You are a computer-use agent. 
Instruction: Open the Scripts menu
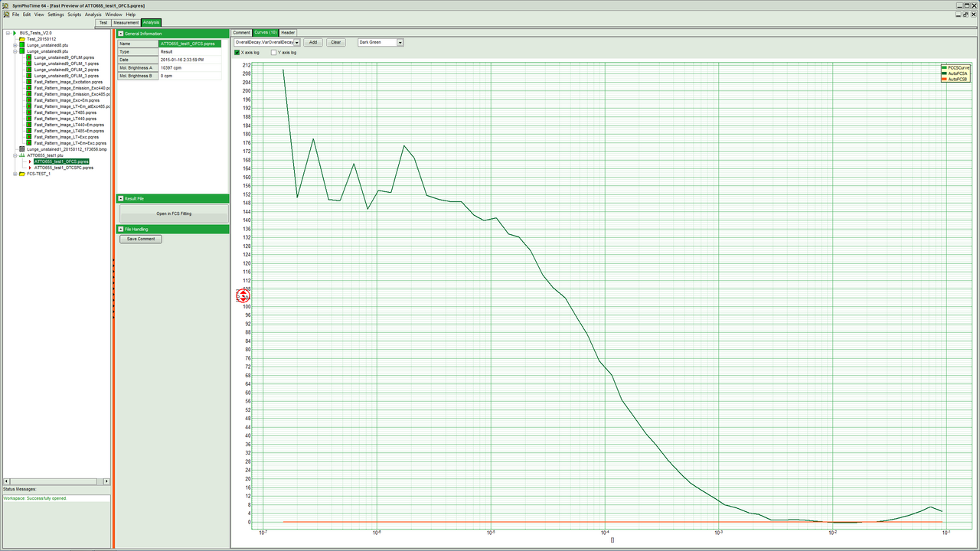click(74, 15)
